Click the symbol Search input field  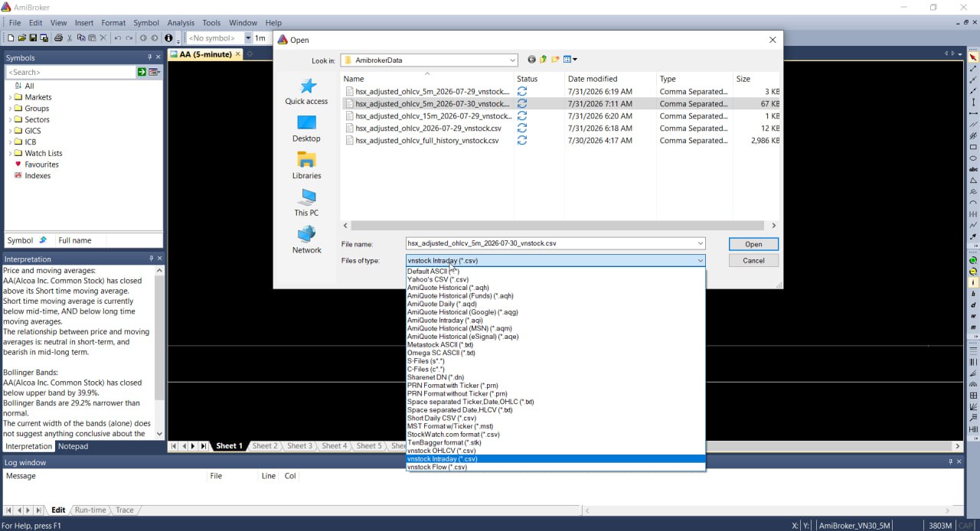point(70,72)
